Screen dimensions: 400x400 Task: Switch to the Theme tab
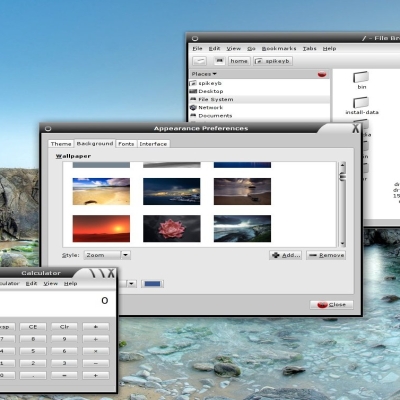[x=61, y=144]
